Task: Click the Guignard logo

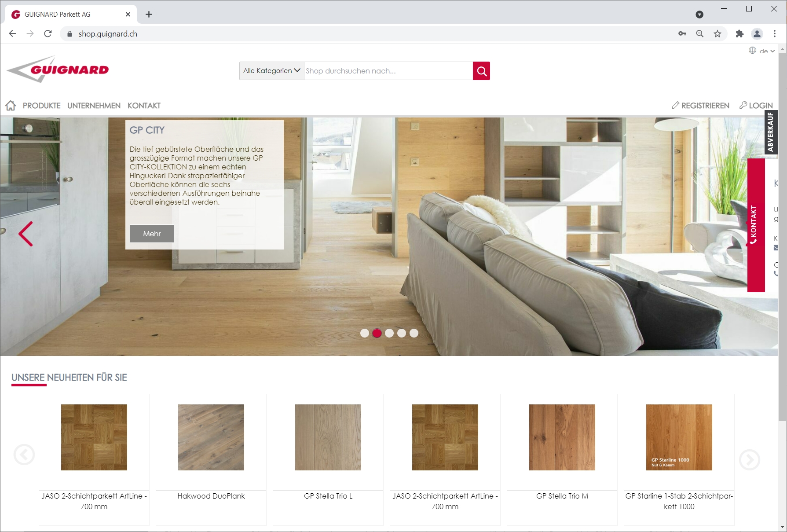Action: click(x=58, y=69)
